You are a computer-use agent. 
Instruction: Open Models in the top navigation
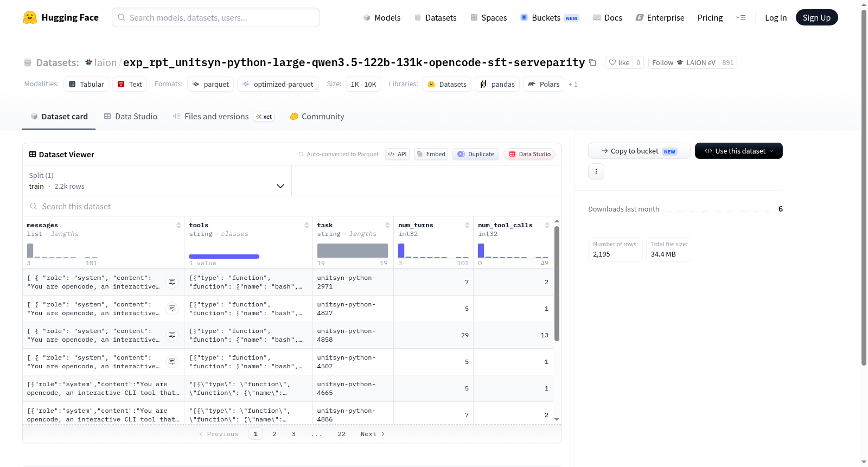coord(382,18)
